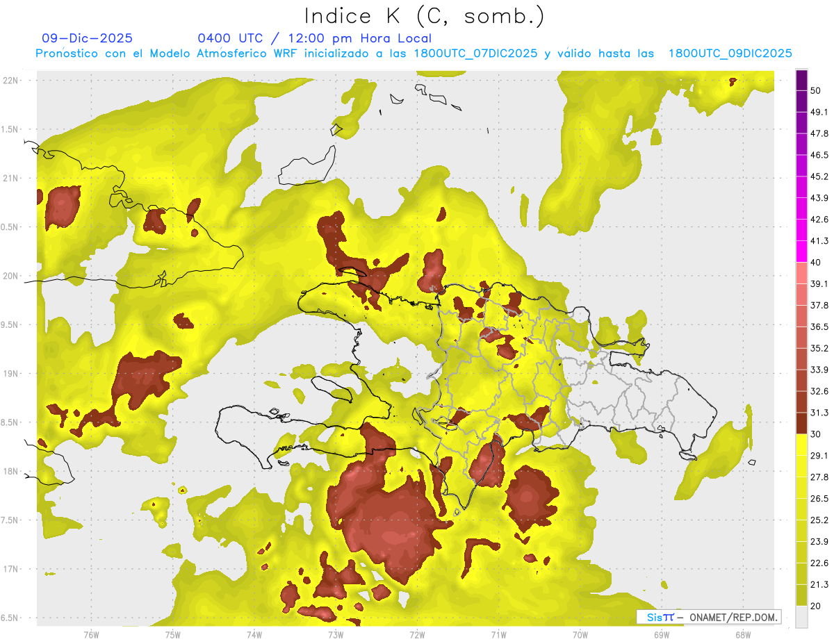Click the latitude label '22N'

10,80
